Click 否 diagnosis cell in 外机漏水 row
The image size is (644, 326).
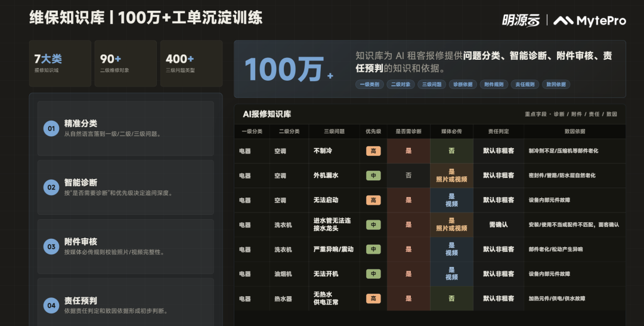click(x=408, y=176)
